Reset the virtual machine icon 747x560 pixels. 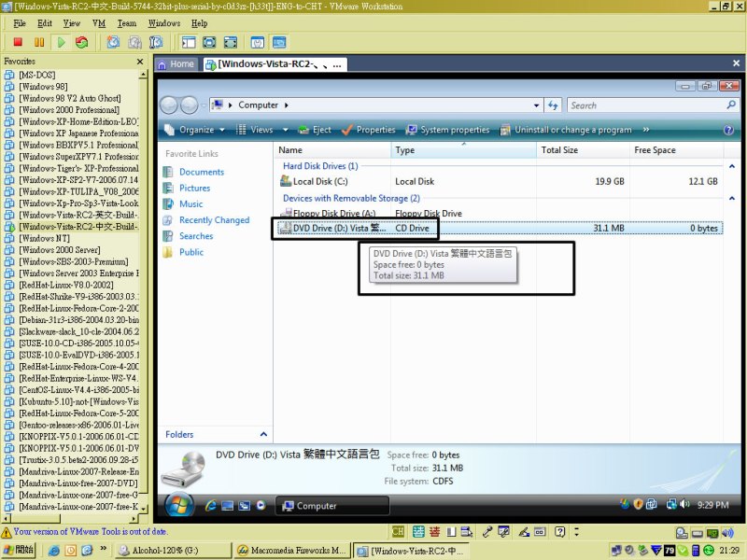click(x=82, y=42)
